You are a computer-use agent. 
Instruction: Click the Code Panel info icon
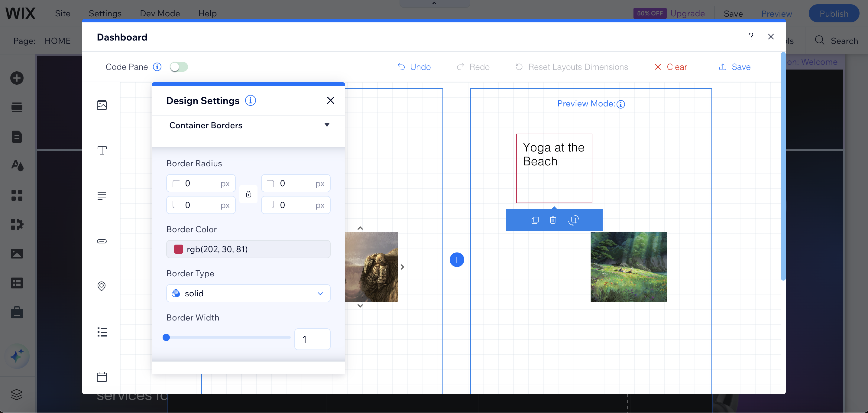tap(157, 67)
